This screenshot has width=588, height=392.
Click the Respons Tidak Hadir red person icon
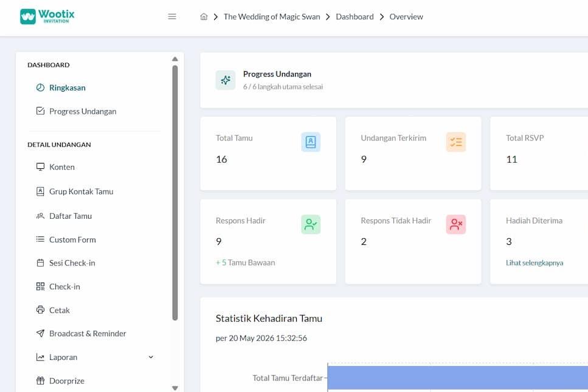[x=456, y=224]
